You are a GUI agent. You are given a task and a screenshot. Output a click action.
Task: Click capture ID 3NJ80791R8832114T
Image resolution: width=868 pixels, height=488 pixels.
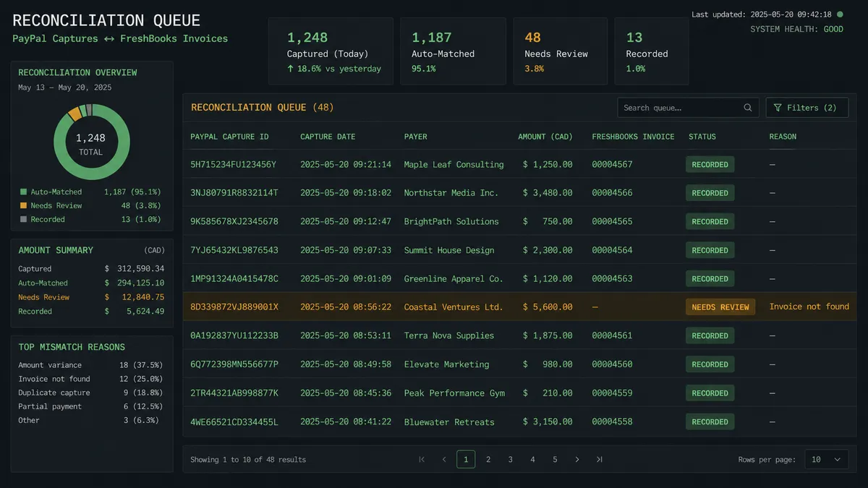click(x=234, y=193)
